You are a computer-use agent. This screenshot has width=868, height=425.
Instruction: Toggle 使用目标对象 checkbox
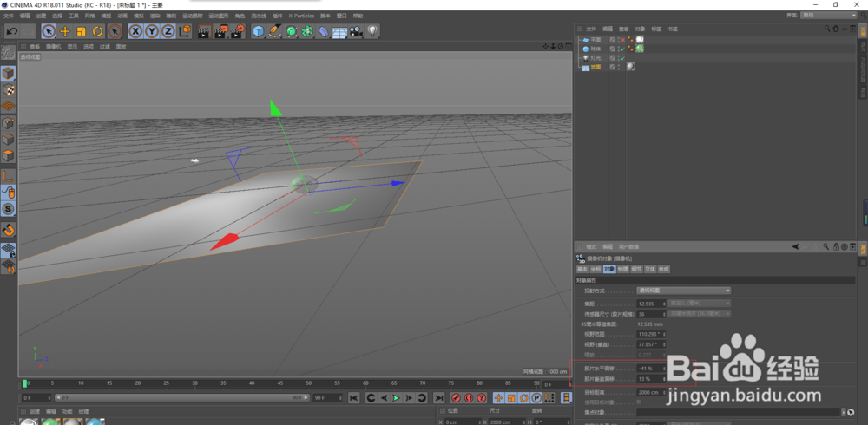click(x=639, y=402)
